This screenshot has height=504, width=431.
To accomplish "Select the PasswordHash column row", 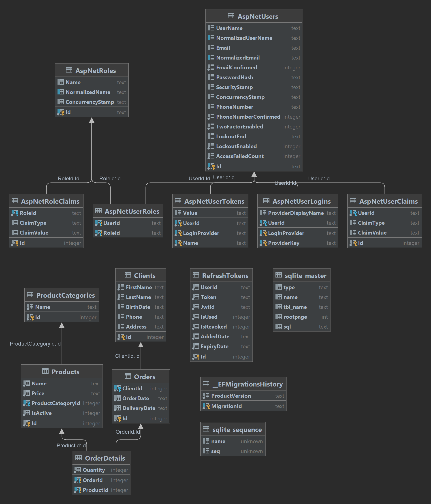I will [x=235, y=77].
